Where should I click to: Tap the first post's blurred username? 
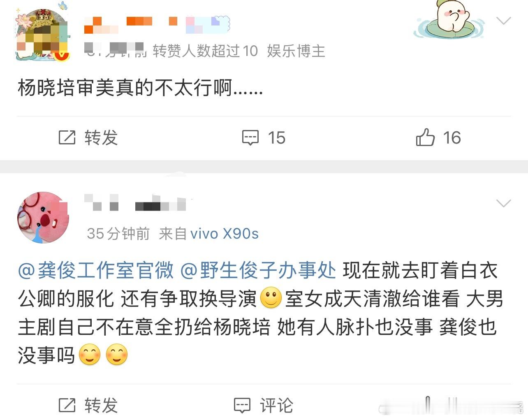coord(157,25)
